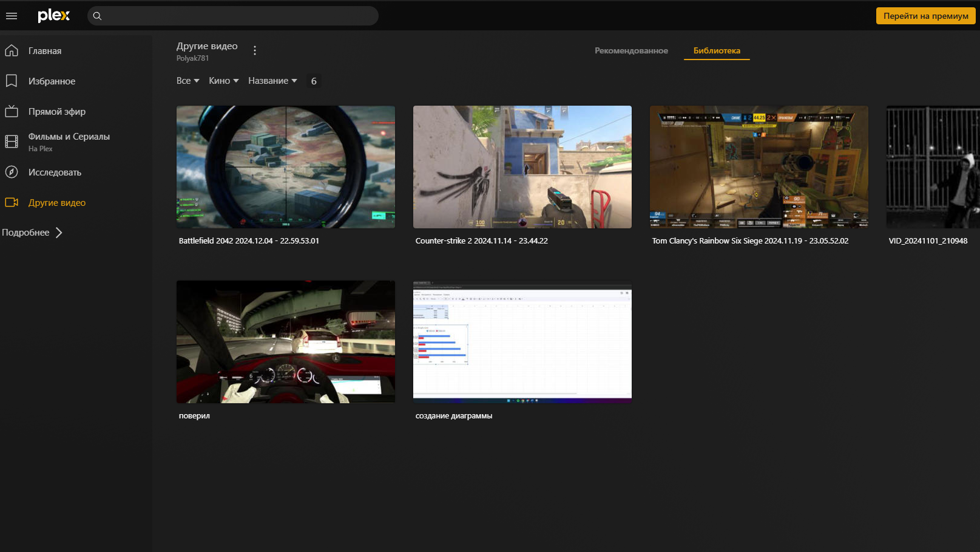The image size is (980, 552).
Task: Click the camera icon beside Другие видео
Action: point(12,202)
